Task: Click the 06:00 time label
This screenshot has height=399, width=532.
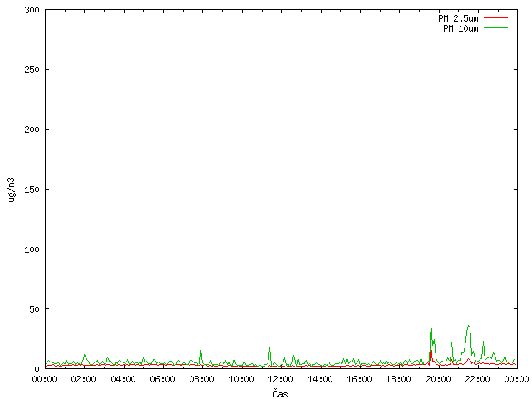Action: pos(162,379)
